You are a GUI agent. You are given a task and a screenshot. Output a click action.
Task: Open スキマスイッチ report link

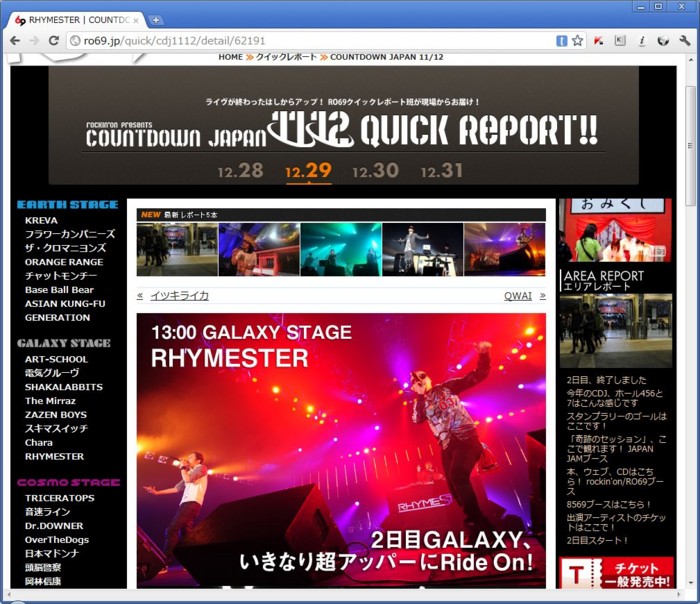coord(56,429)
